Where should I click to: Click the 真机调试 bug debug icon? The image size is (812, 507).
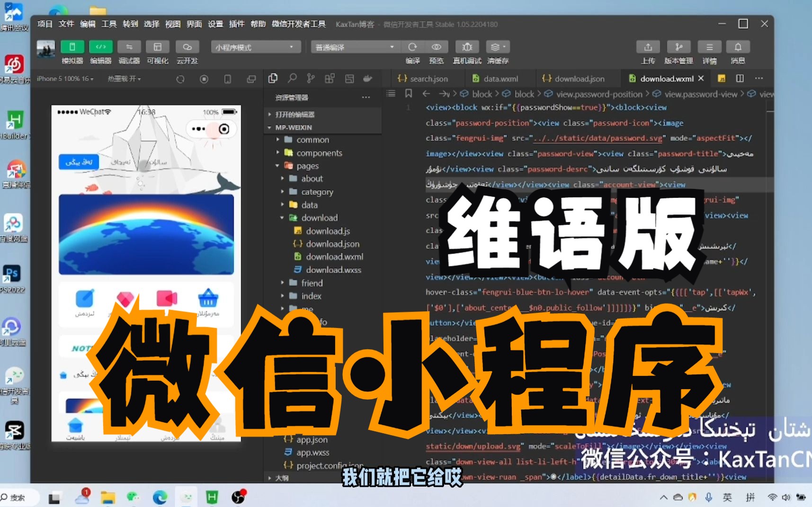coord(467,47)
